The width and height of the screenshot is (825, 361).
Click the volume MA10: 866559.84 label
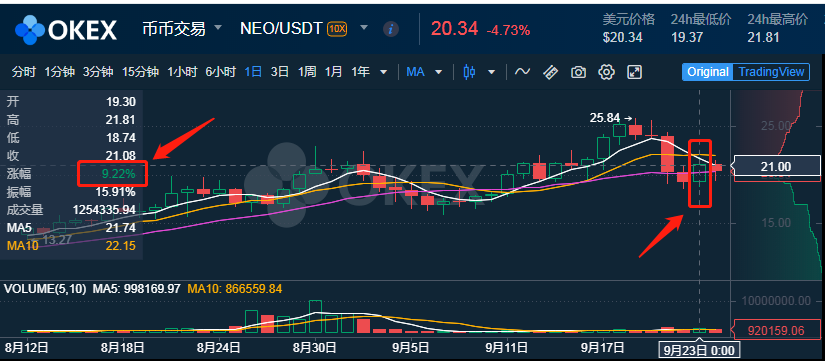235,289
